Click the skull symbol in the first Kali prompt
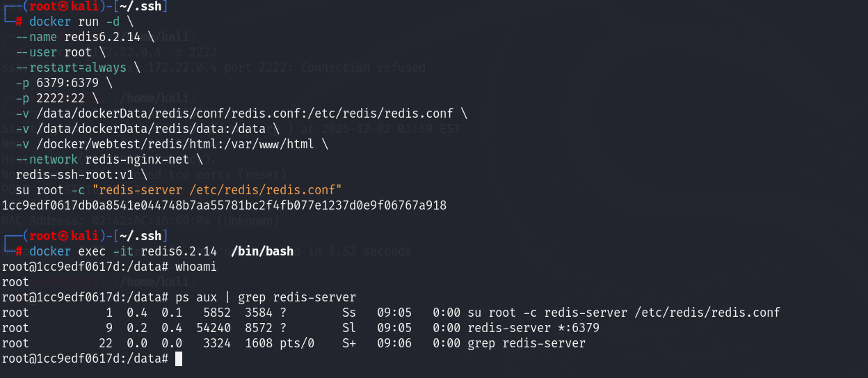The height and width of the screenshot is (378, 868). point(63,6)
